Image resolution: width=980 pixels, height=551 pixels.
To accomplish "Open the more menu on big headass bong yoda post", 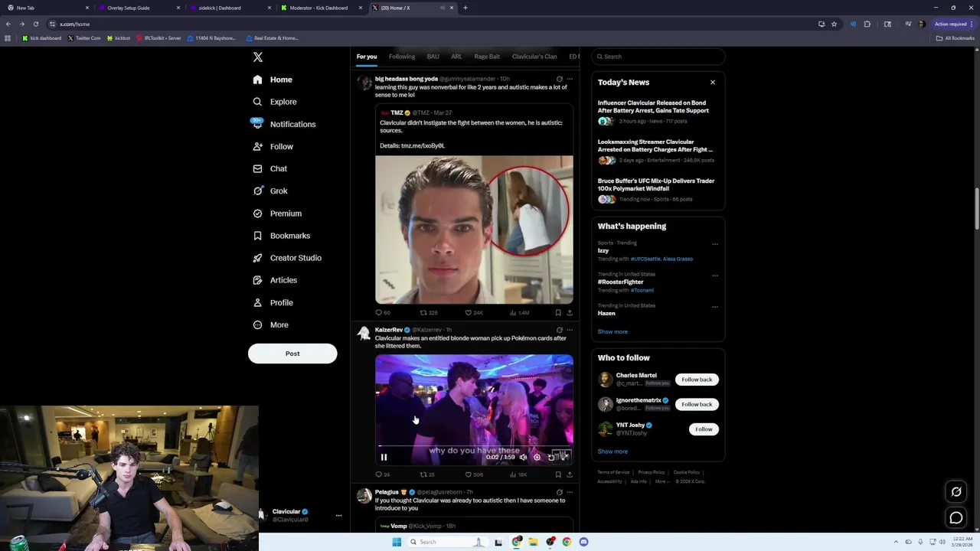I will tap(569, 79).
